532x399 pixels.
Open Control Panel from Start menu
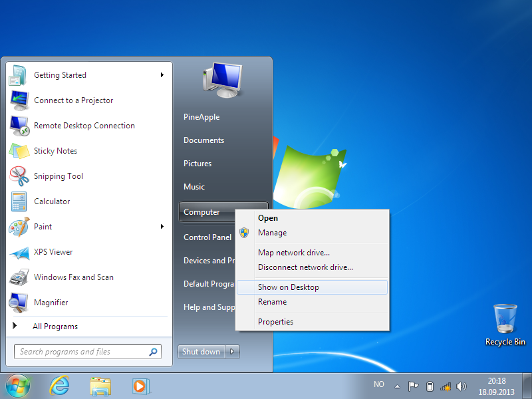(x=207, y=237)
